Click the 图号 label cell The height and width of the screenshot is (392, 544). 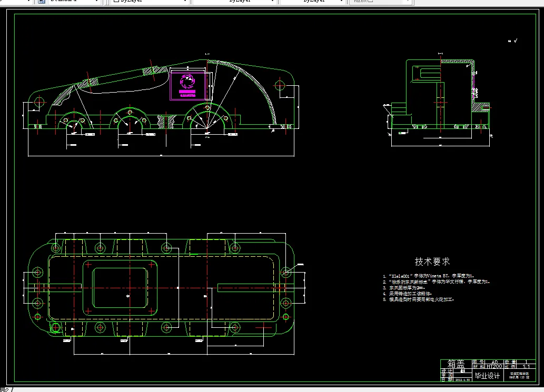coord(478,362)
